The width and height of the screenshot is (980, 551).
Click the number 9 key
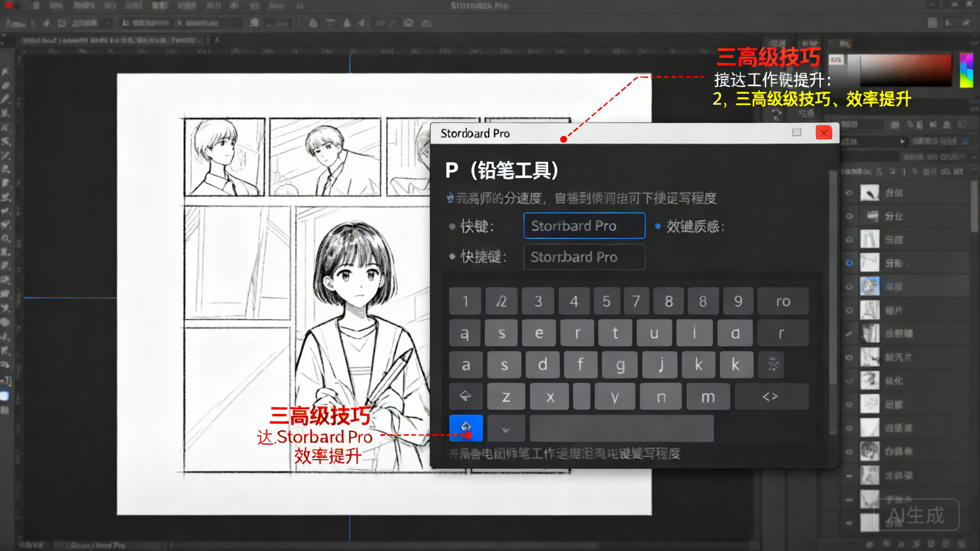coord(738,301)
